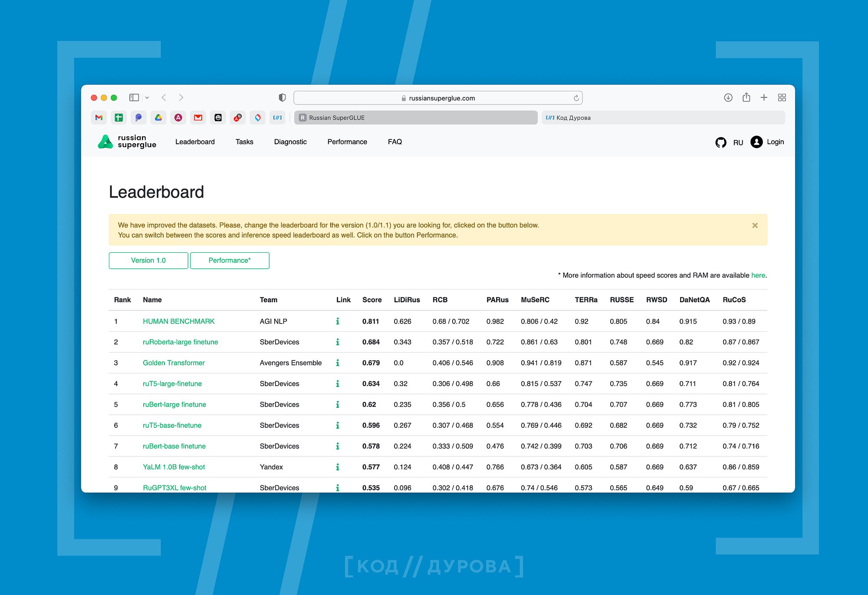The width and height of the screenshot is (868, 595).
Task: Open the Safari share icon
Action: pos(746,97)
